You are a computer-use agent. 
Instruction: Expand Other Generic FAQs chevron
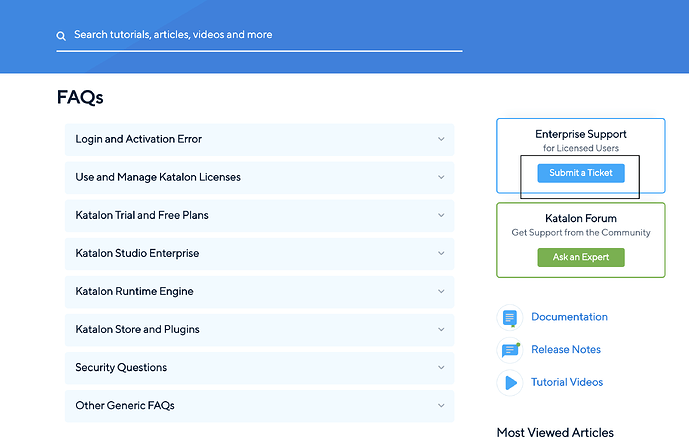[x=441, y=405]
